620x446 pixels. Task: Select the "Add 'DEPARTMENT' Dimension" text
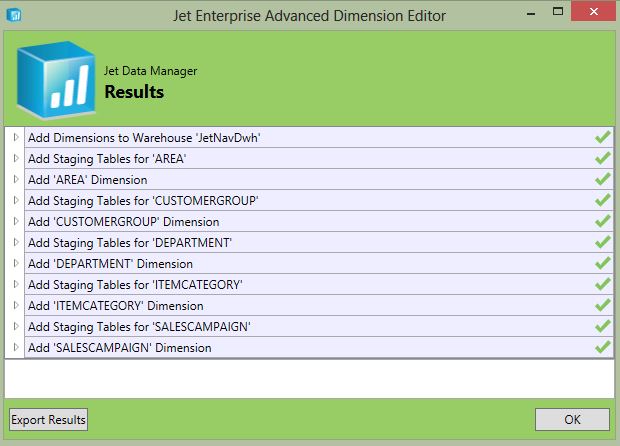pyautogui.click(x=110, y=263)
